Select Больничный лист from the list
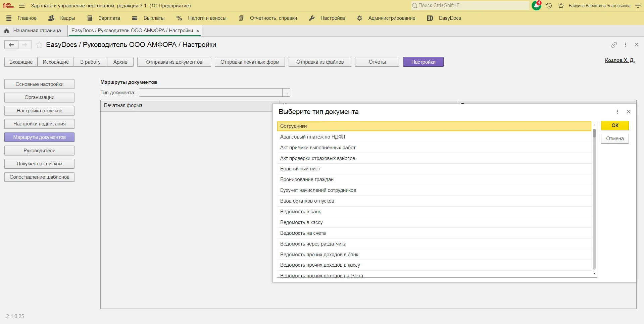Viewport: 644px width, 324px height. click(300, 169)
